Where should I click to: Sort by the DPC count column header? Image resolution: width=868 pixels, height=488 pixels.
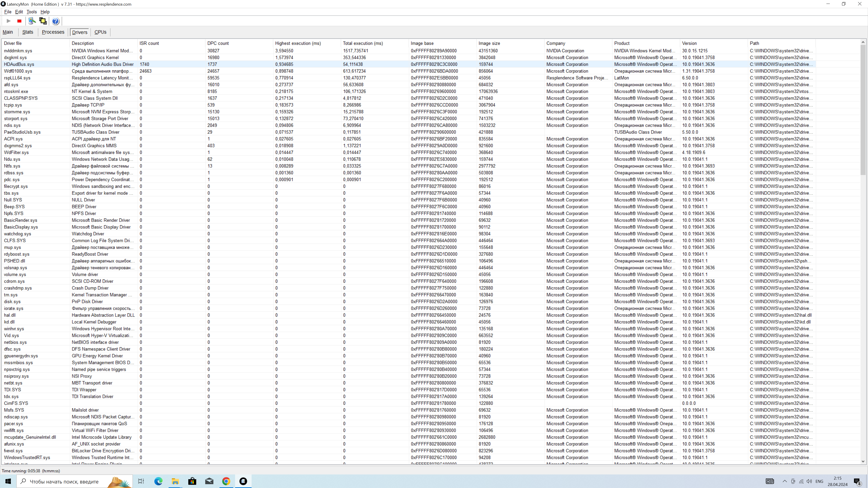tap(218, 43)
